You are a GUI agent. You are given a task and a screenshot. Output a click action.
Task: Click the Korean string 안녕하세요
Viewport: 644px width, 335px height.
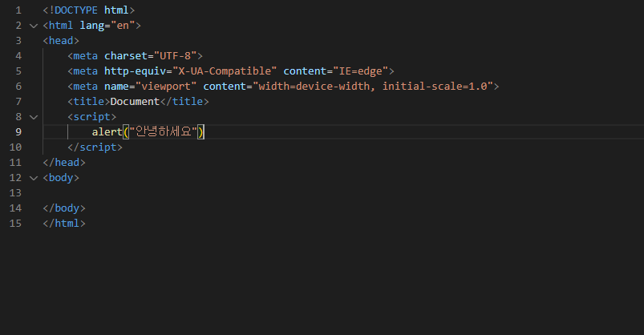pyautogui.click(x=164, y=131)
